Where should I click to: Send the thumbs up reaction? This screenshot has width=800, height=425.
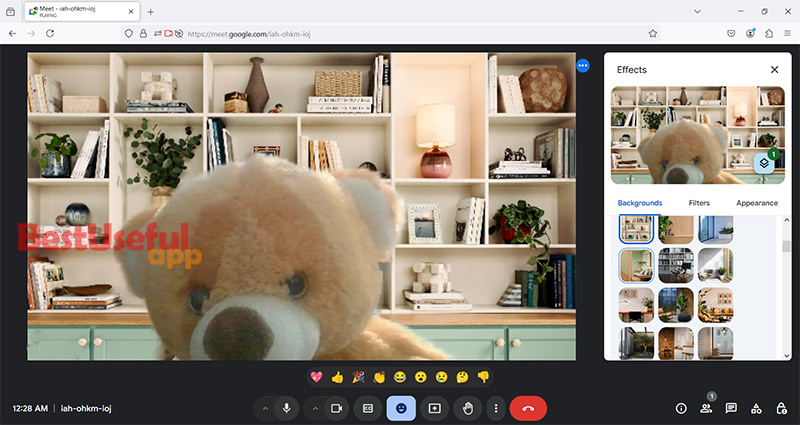(337, 377)
